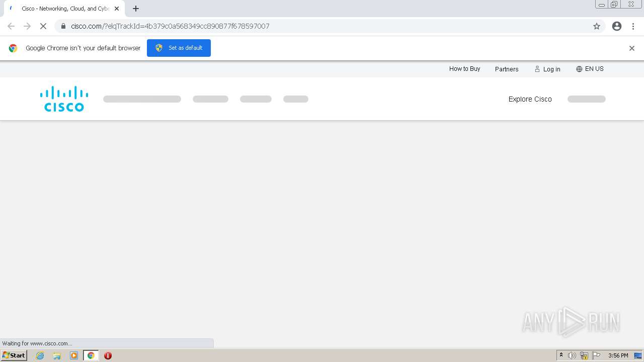Screen dimensions: 644x362
Task: Restore down the Chrome window
Action: coord(614,5)
